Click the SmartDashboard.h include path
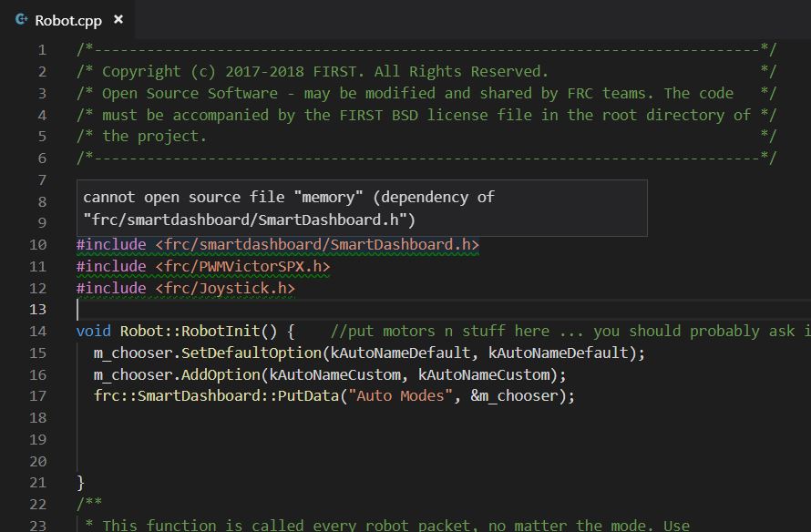The width and height of the screenshot is (811, 532). (x=317, y=244)
